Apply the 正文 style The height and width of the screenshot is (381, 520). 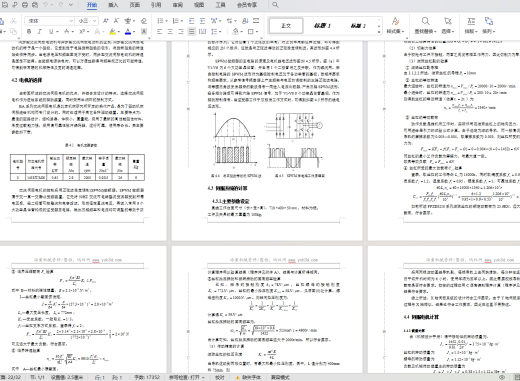coord(286,26)
